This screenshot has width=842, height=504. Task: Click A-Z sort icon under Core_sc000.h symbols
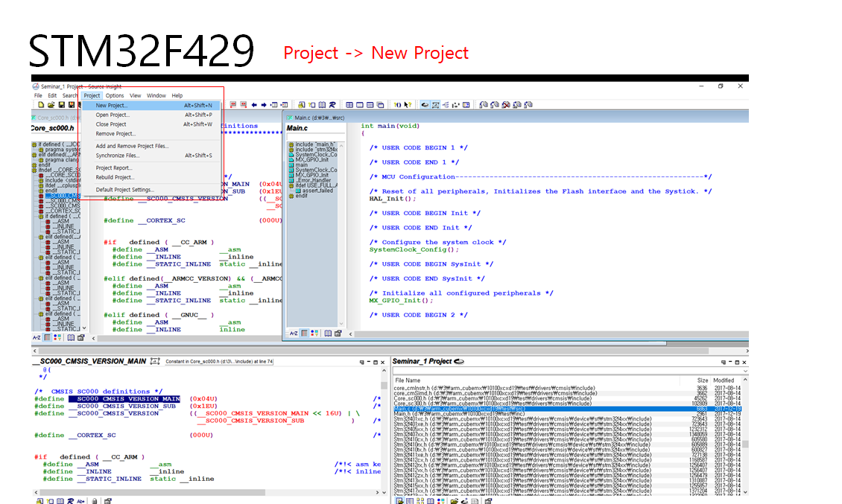37,337
